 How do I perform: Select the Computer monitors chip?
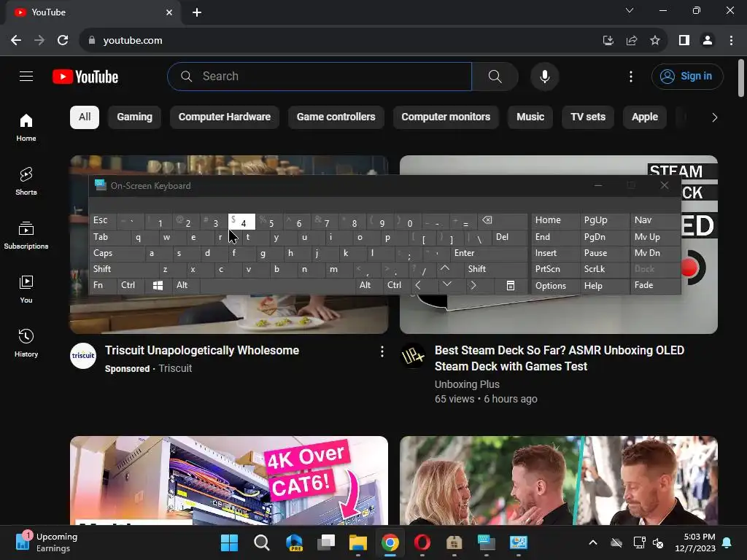tap(446, 117)
